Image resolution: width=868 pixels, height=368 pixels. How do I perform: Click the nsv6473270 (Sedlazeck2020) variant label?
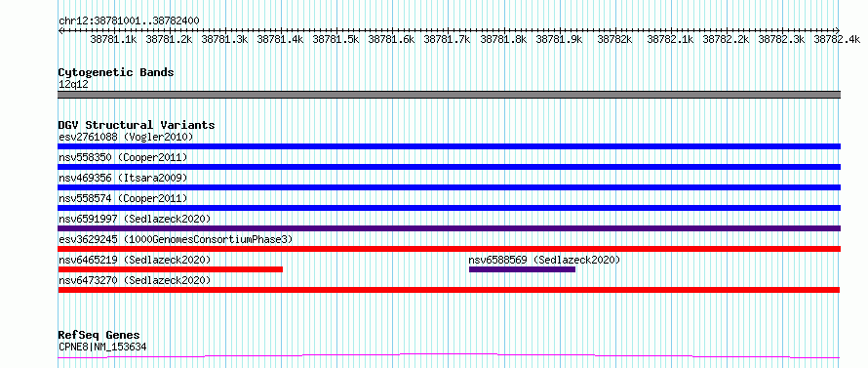pyautogui.click(x=135, y=280)
